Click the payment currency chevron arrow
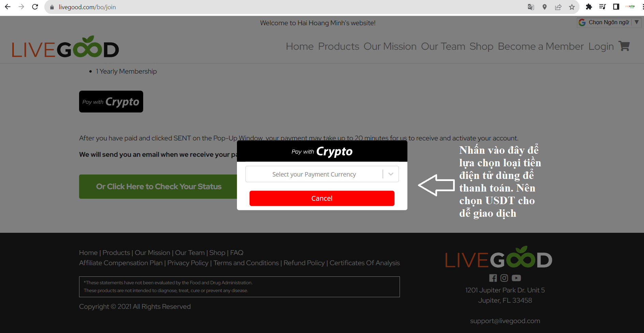The height and width of the screenshot is (333, 644). pyautogui.click(x=391, y=174)
